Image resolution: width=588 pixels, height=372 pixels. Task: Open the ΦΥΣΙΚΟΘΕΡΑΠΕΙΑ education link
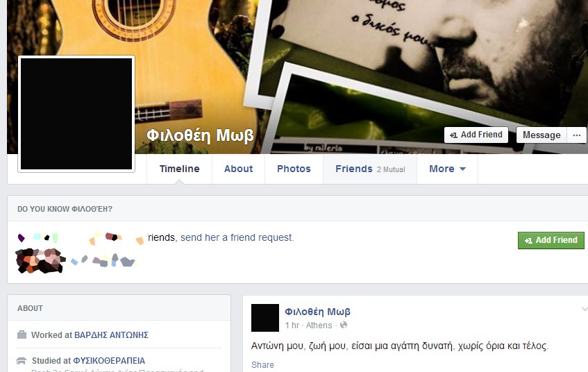(109, 361)
